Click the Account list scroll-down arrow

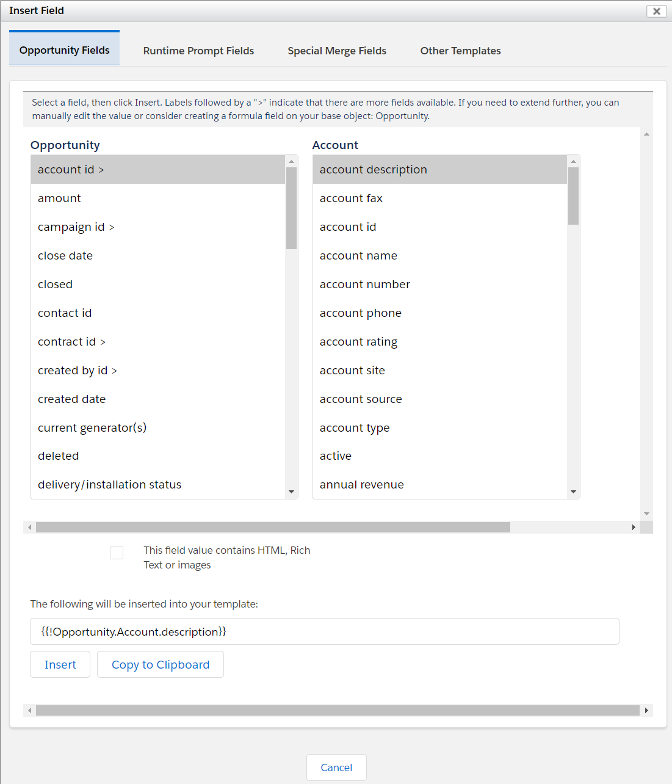pyautogui.click(x=573, y=492)
